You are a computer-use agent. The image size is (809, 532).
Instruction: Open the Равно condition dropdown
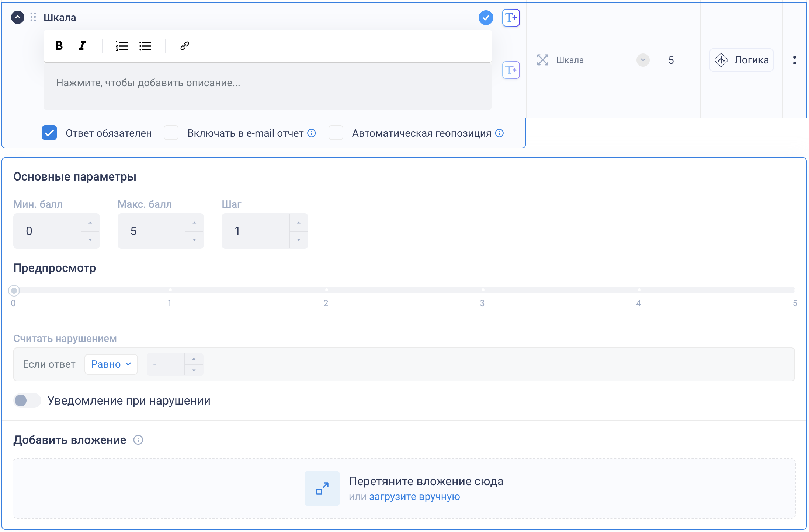tap(111, 364)
